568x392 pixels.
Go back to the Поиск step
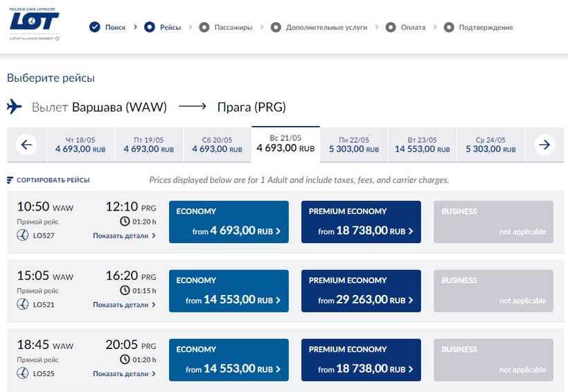pos(108,28)
